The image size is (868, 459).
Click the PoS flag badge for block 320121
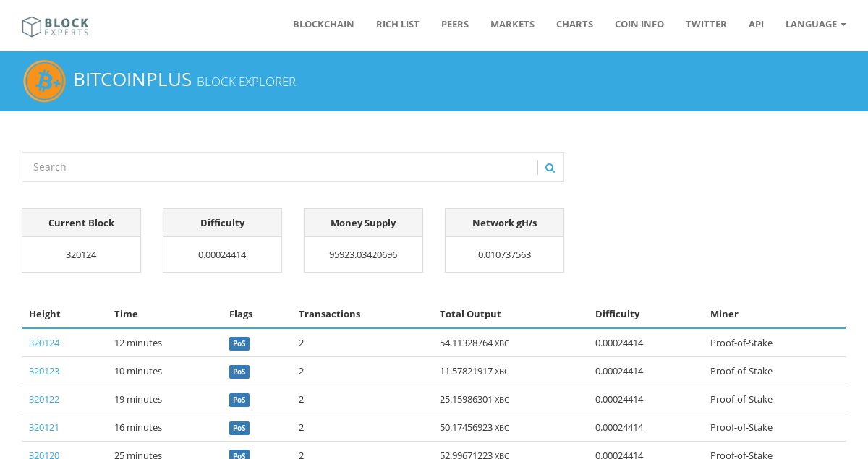click(x=239, y=428)
